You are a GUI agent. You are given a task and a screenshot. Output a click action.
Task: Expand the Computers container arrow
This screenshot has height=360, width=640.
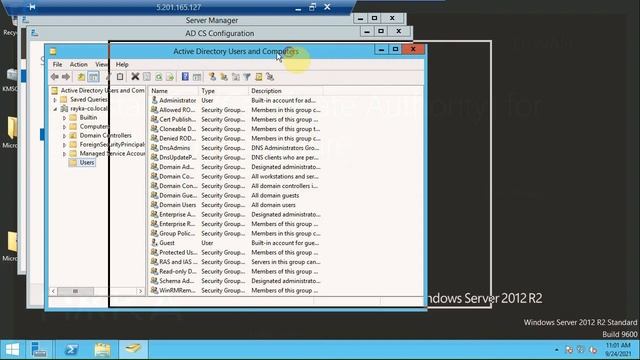pos(64,127)
